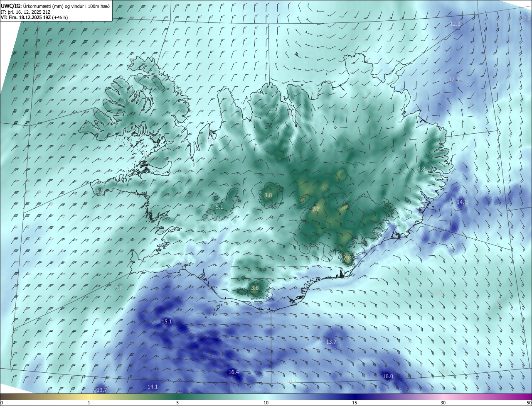
Task: Click the color scale tick labeled 5
Action: (x=177, y=403)
